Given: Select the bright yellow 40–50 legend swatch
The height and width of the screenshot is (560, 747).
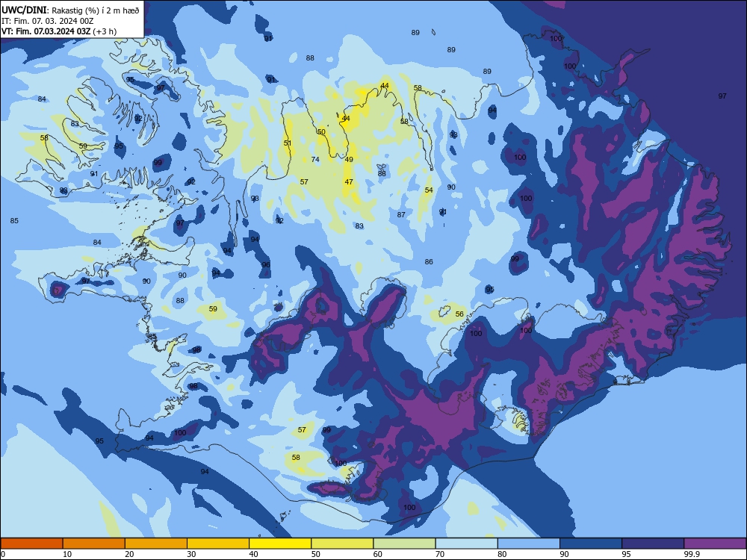Looking at the screenshot, I should [280, 544].
